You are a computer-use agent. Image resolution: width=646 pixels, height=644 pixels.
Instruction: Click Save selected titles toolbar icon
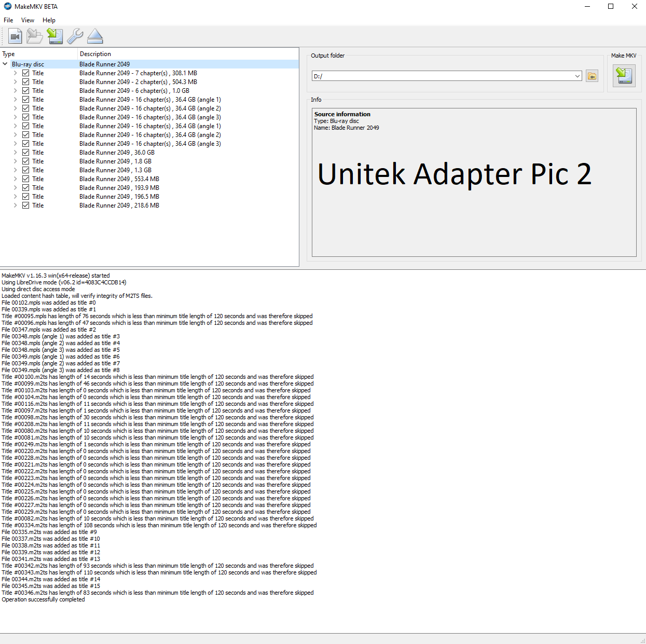click(x=55, y=36)
